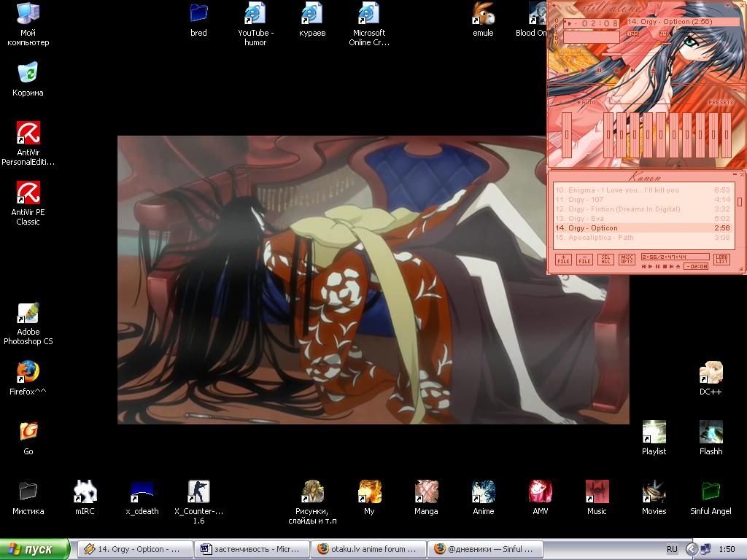Select the x_cdeath desktop shortcut
Viewport: 747px width, 560px height.
(142, 498)
